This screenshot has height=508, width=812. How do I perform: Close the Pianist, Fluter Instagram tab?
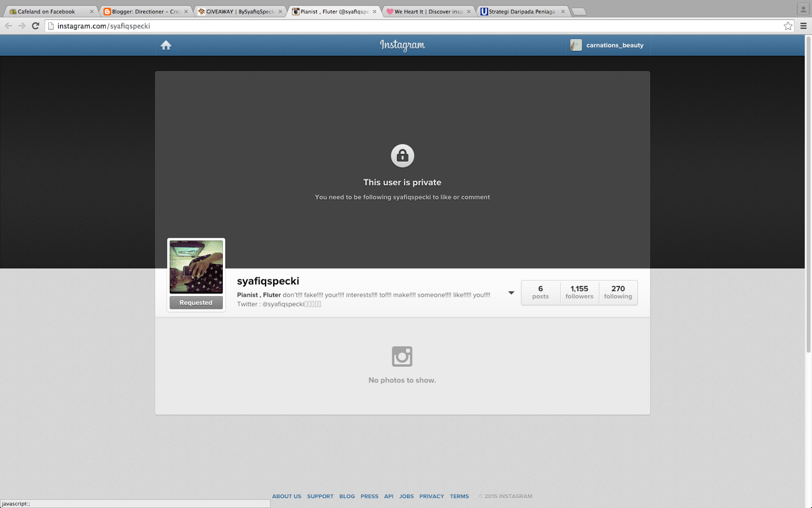pyautogui.click(x=375, y=12)
